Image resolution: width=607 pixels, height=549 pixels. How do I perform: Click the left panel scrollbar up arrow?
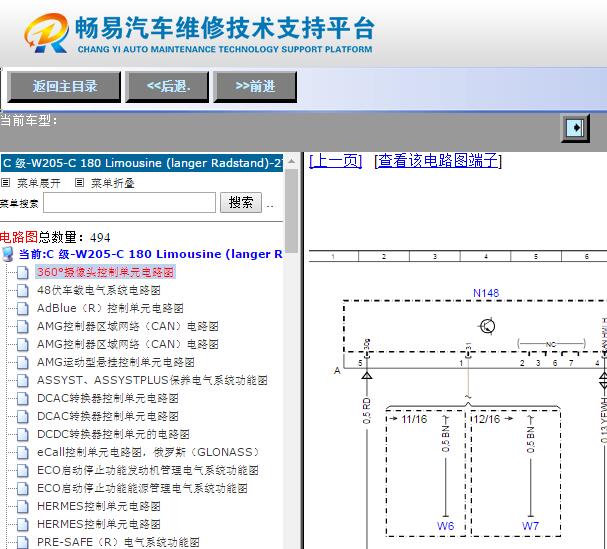(x=291, y=161)
